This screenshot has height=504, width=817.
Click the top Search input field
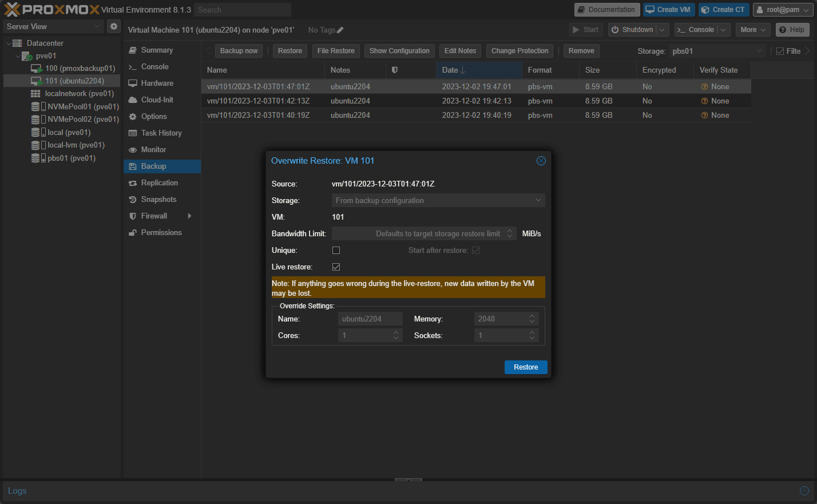[242, 10]
